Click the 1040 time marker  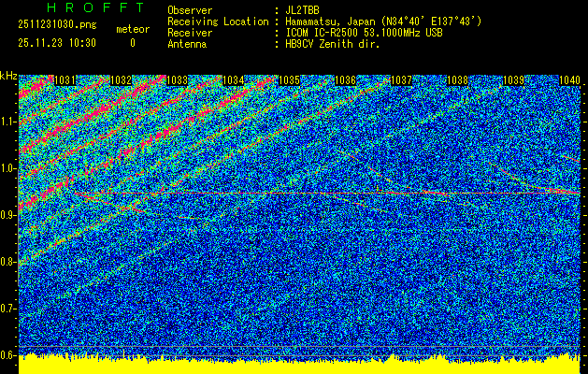coord(568,80)
